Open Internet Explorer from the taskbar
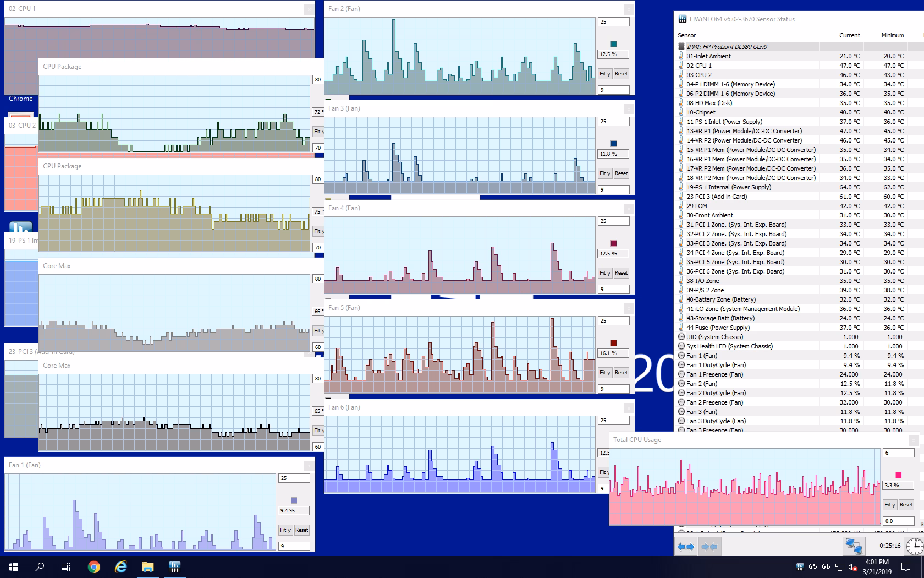Viewport: 924px width, 578px height. coord(121,566)
